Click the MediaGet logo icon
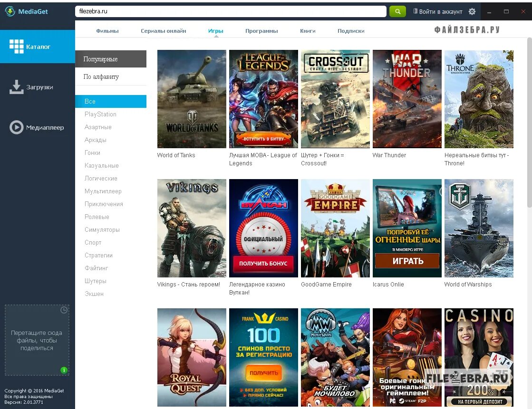The width and height of the screenshot is (532, 409). [x=10, y=11]
